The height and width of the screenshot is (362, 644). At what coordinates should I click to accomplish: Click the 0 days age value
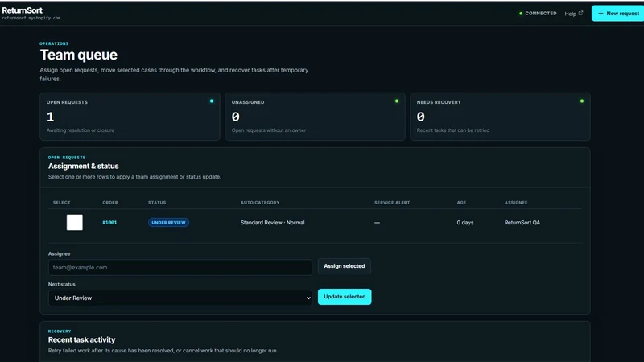click(465, 223)
